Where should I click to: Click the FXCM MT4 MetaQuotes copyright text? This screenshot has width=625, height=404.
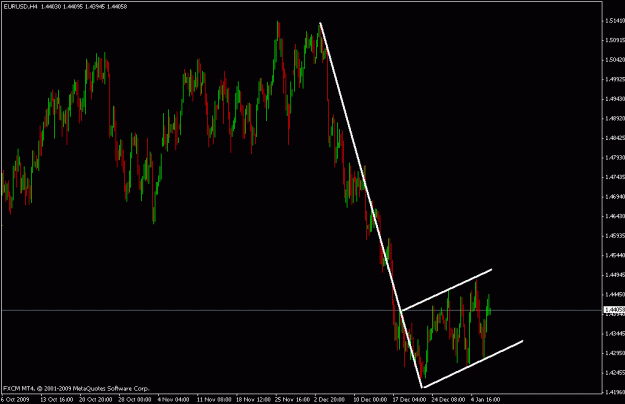point(76,388)
